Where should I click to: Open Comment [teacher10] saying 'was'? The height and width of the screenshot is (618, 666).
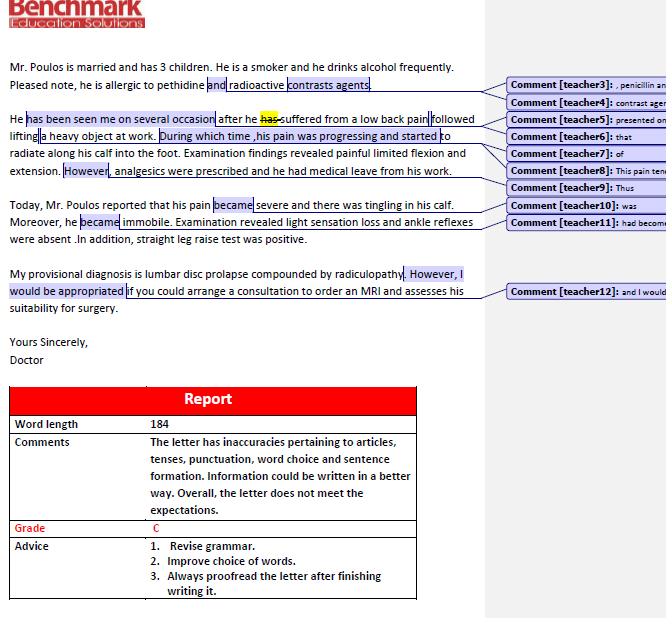click(586, 206)
